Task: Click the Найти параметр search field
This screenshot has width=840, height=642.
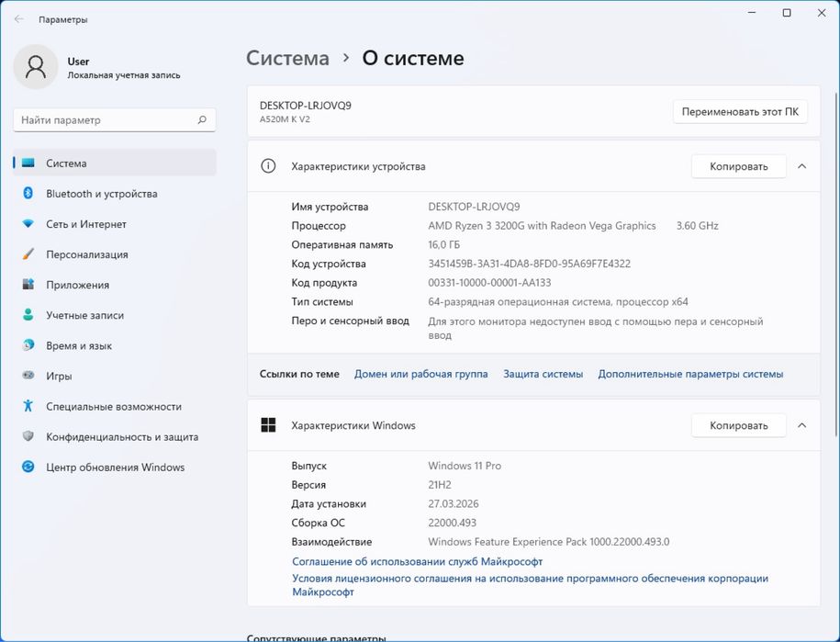Action: point(115,120)
